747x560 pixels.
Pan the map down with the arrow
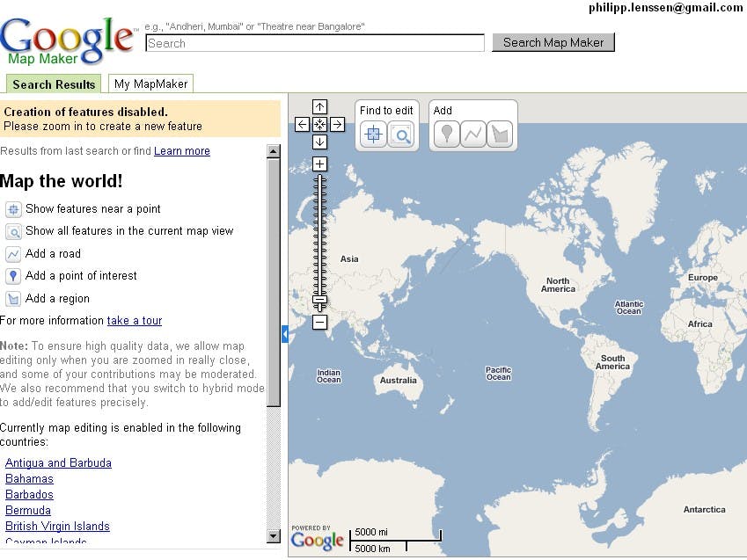click(x=319, y=142)
